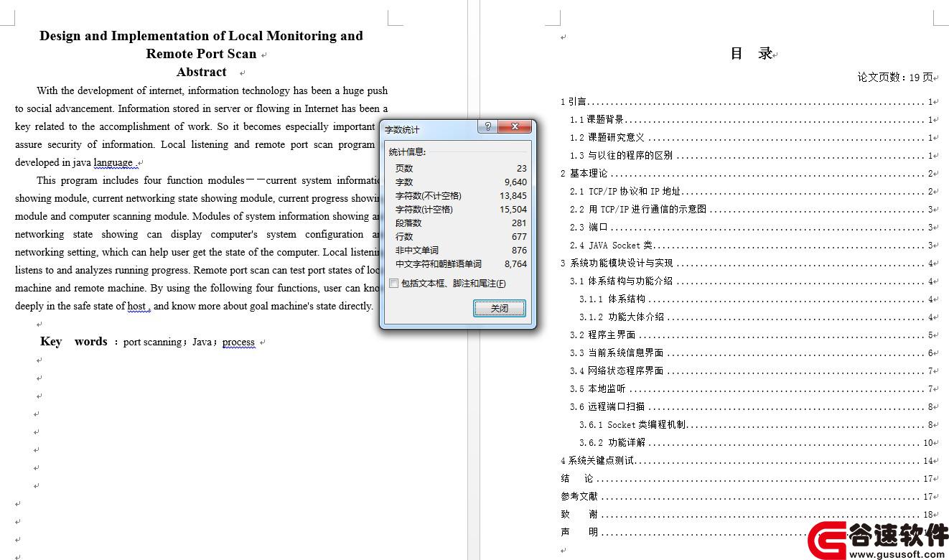Screen dimensions: 949x560
Task: Click the entry 3.1 体系结构与功能介绍
Action: pyautogui.click(x=752, y=281)
